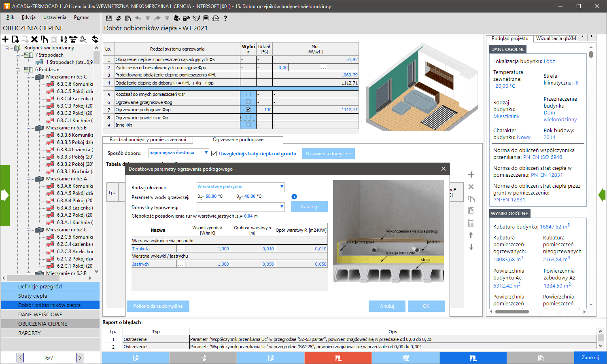Screen dimensions: 607x364
Task: Click the green arrow on left edge
Action: pyautogui.click(x=5, y=195)
